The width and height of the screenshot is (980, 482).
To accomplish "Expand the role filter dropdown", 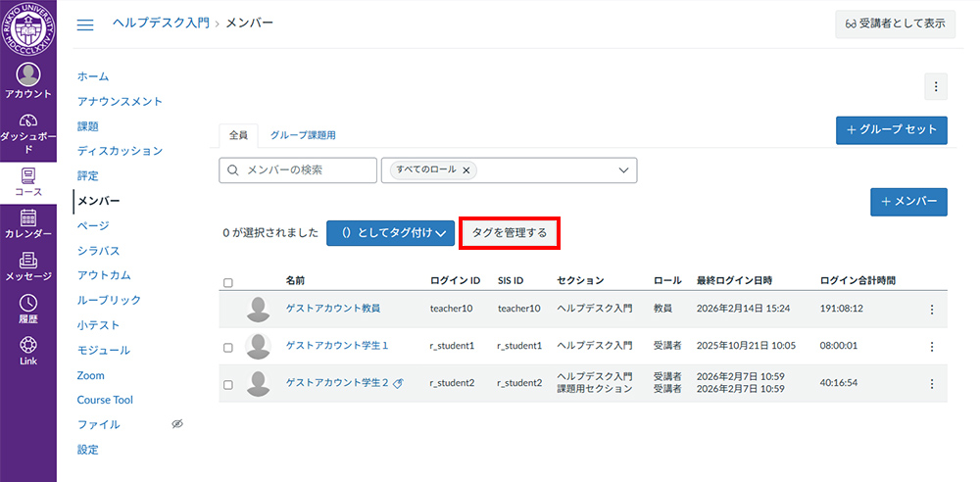I will pos(624,170).
